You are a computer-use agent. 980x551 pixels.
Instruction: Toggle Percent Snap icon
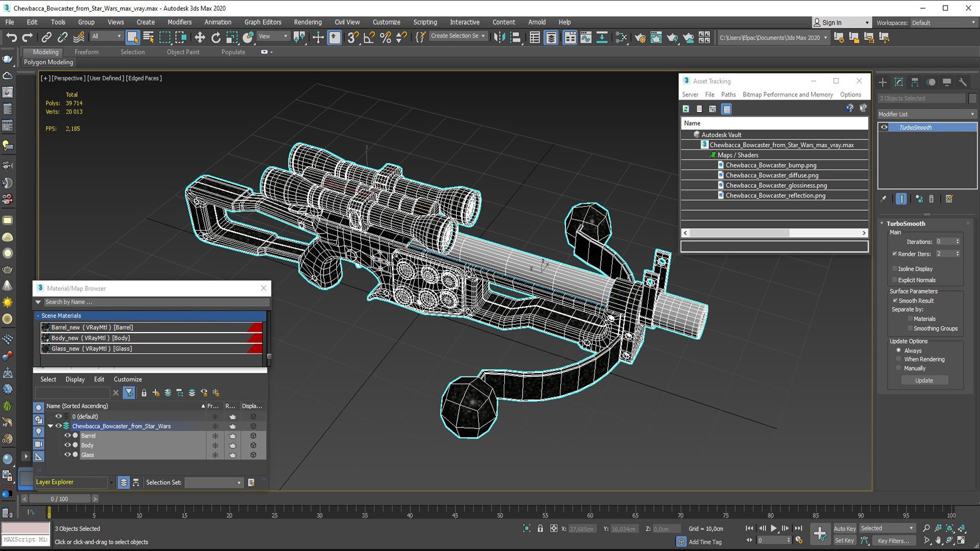385,37
